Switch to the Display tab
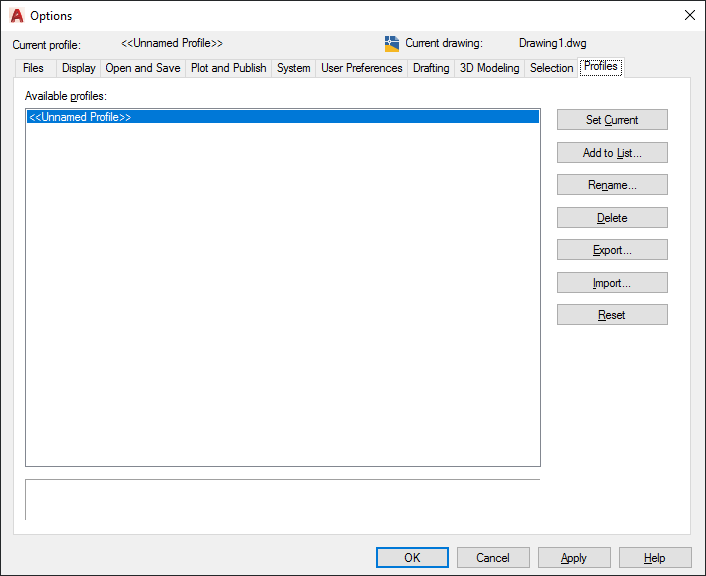Screen dimensions: 706x576 78,68
